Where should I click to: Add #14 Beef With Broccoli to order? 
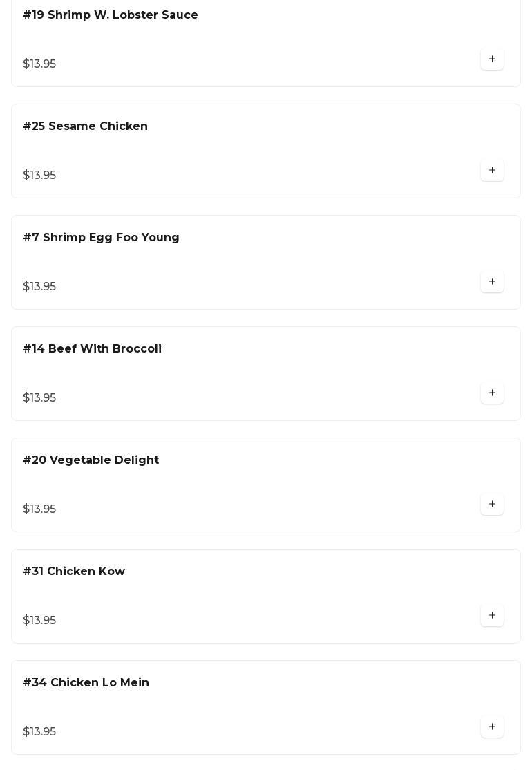click(x=492, y=393)
